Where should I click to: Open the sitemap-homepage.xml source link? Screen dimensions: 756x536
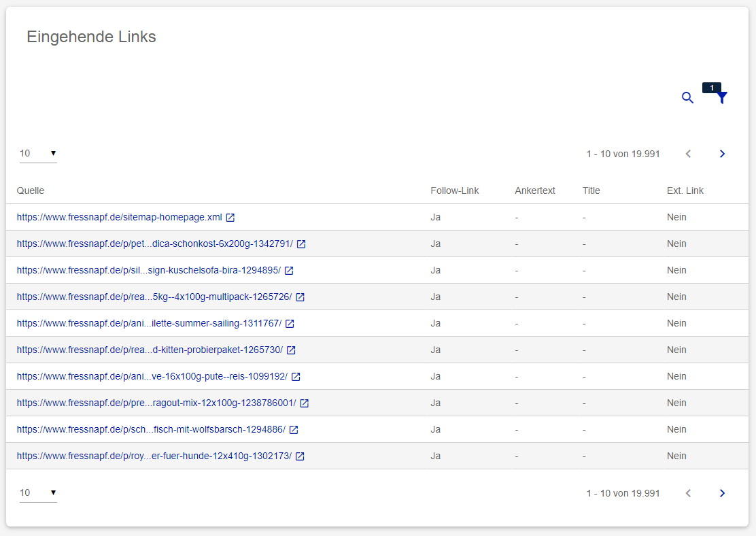(x=120, y=217)
